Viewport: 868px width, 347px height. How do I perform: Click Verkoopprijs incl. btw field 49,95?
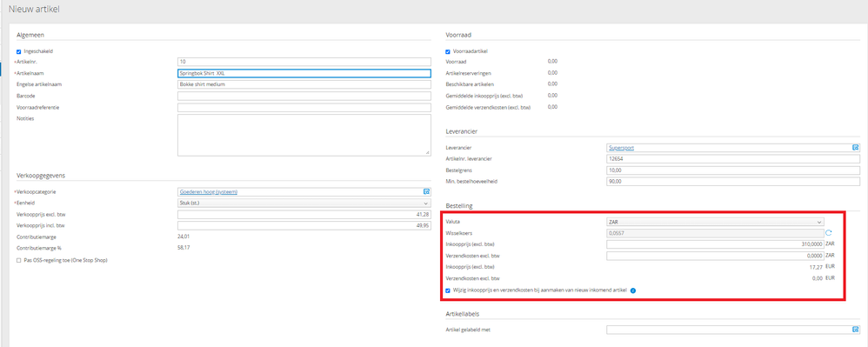point(304,225)
